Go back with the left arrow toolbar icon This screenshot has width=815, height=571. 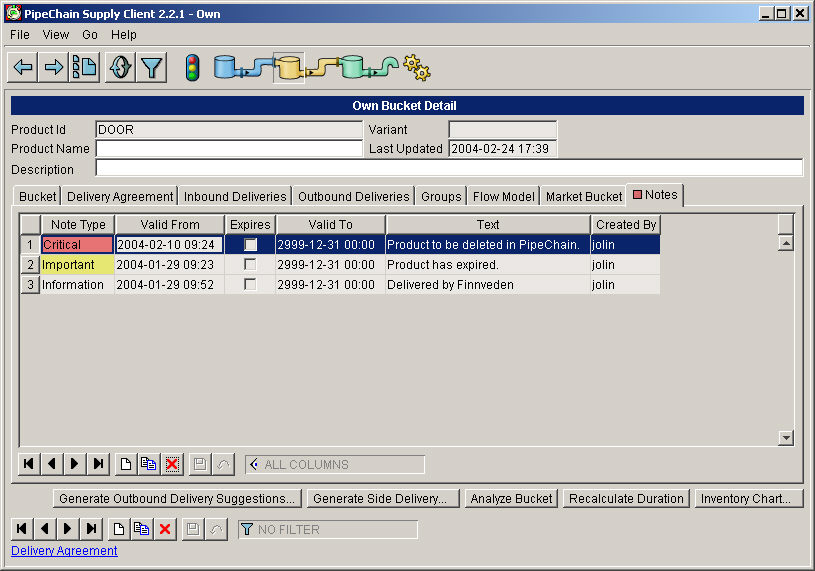tap(23, 67)
